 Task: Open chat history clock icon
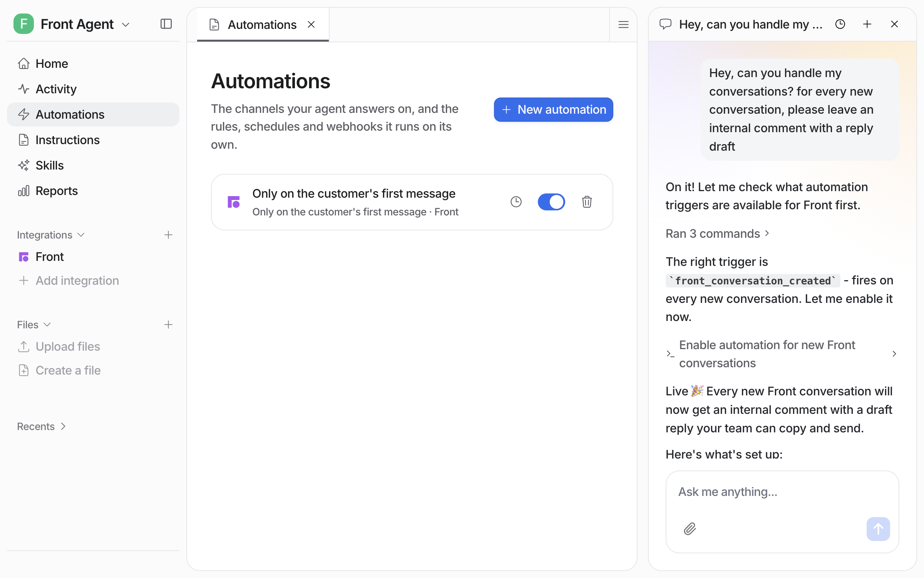840,24
